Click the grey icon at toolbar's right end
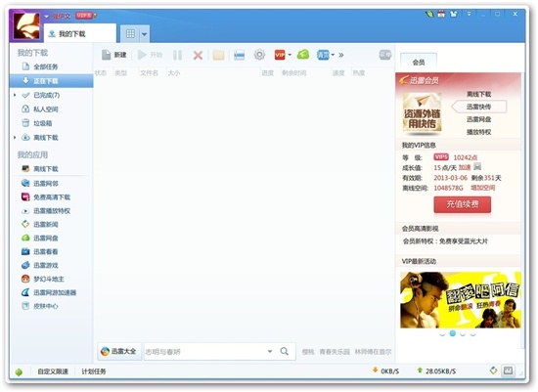 coord(385,55)
